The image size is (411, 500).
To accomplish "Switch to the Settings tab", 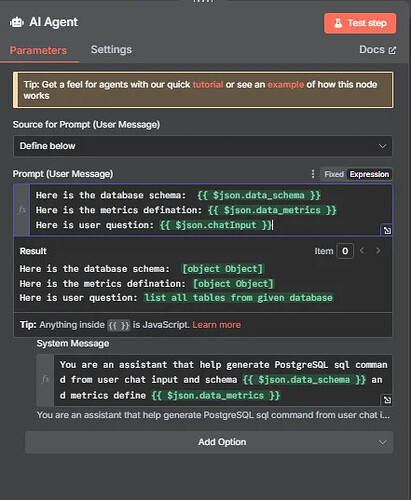I will pos(111,49).
